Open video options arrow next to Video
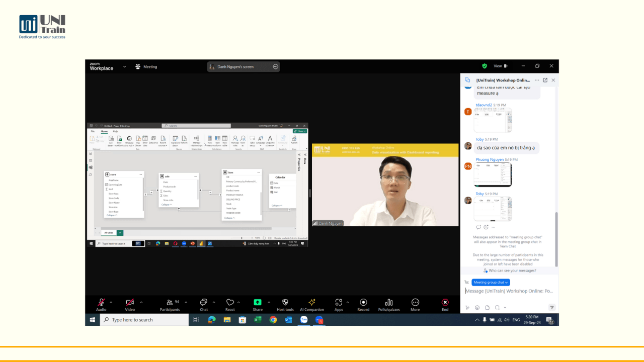Screen dimensions: 644x362 tap(141, 302)
